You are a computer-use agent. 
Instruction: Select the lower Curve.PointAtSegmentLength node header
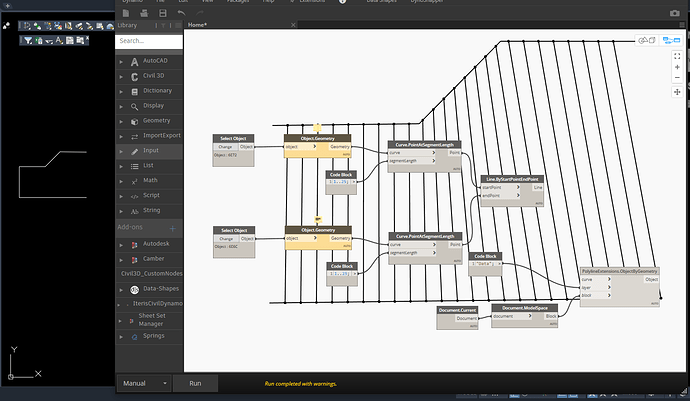(x=425, y=236)
